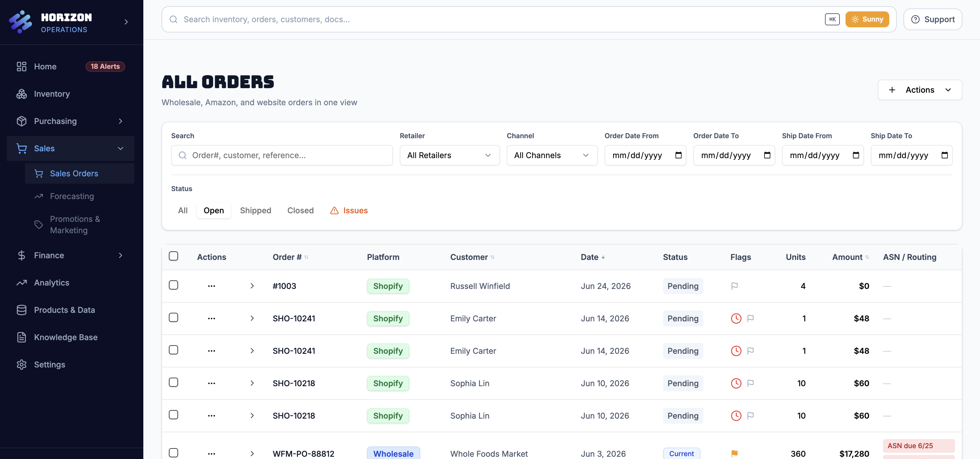Select the Shipped status tab
980x459 pixels.
tap(255, 210)
